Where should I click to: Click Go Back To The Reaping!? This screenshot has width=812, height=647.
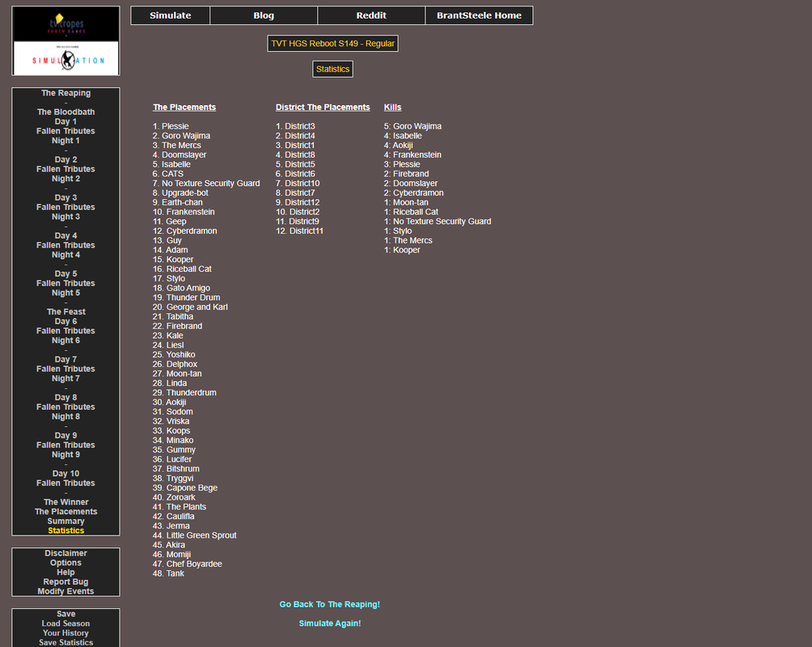(329, 604)
